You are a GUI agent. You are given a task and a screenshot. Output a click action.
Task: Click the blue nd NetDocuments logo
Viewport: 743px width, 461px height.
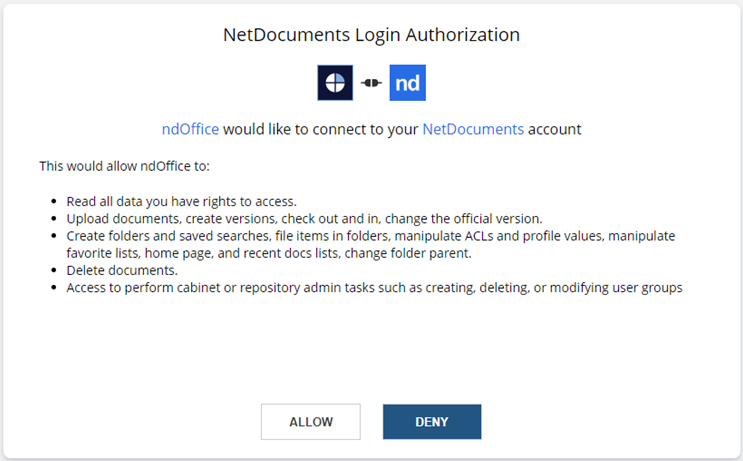[x=407, y=83]
